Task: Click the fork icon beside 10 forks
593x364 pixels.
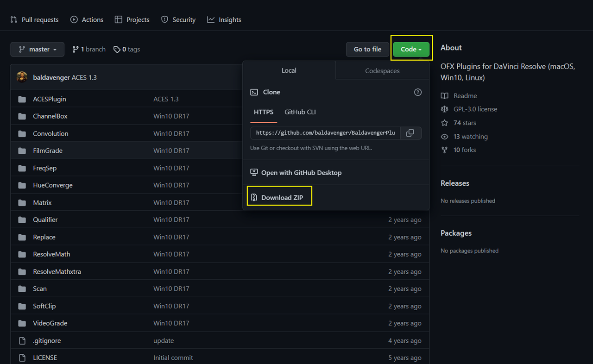Action: coord(445,150)
